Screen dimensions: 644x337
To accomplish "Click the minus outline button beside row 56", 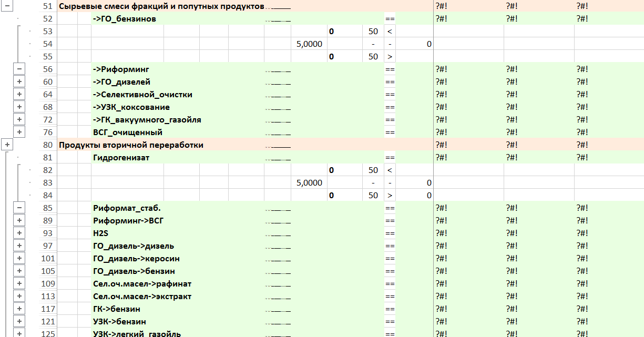I will [19, 69].
